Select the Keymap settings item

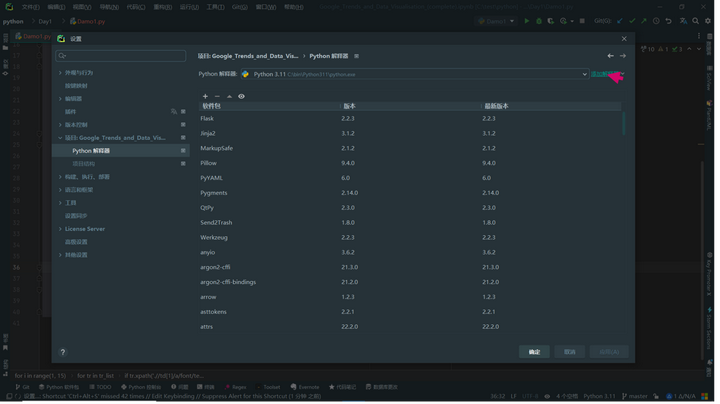click(x=76, y=86)
